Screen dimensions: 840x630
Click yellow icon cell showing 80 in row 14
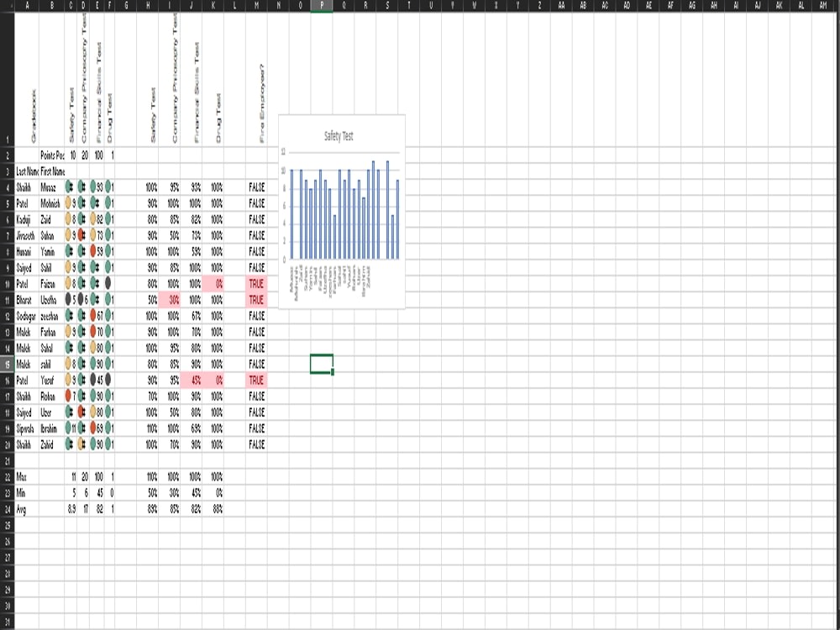coord(97,348)
